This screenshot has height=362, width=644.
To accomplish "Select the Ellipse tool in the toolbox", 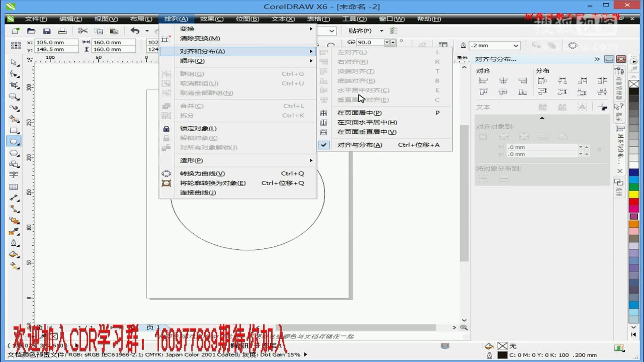I will tap(14, 141).
